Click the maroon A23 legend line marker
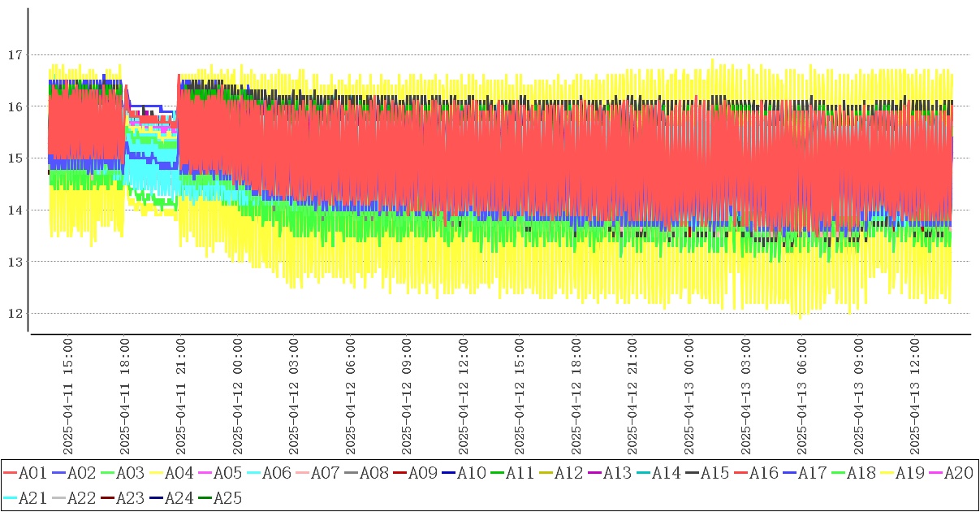 coord(107,497)
